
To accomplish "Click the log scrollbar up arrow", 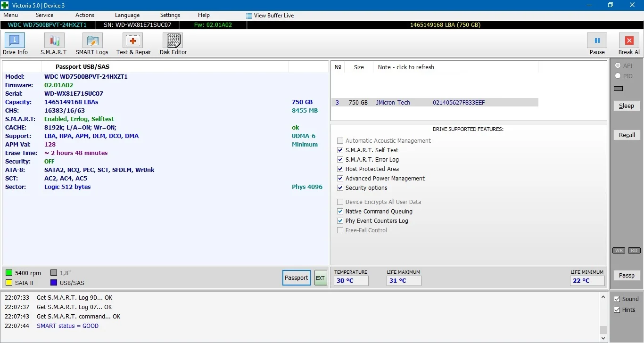I will coord(603,297).
